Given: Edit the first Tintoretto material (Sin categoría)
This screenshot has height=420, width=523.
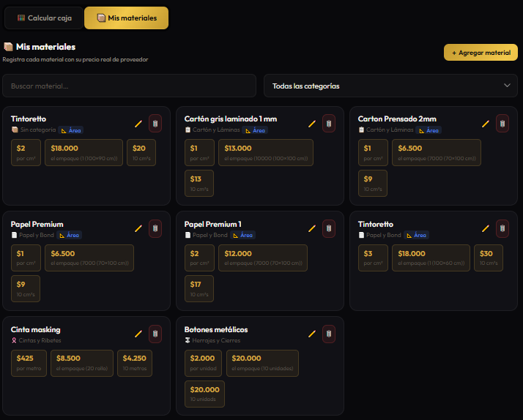Looking at the screenshot, I should pyautogui.click(x=138, y=124).
